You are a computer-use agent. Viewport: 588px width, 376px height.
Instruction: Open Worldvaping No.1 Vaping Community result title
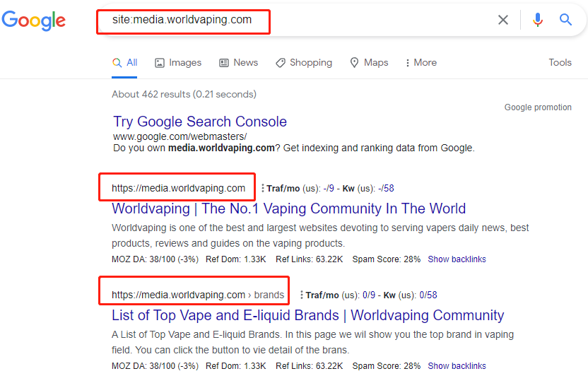[289, 208]
